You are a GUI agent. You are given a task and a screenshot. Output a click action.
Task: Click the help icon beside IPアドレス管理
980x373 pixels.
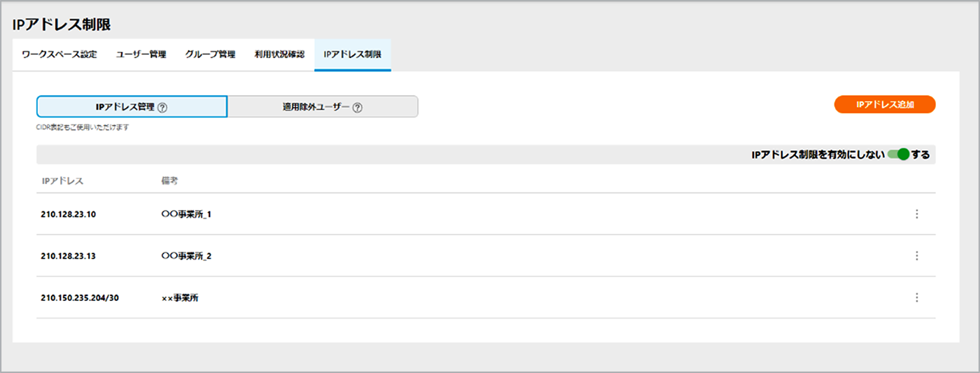162,107
